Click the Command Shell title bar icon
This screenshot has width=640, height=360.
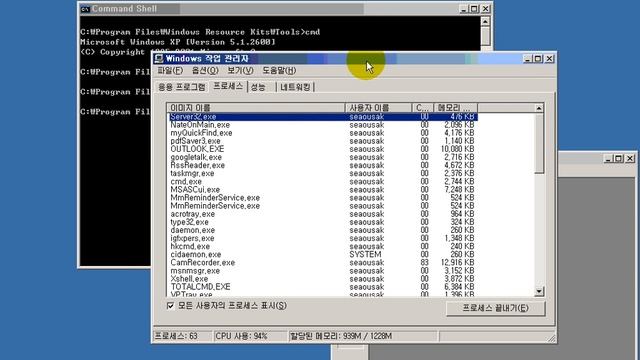pyautogui.click(x=85, y=9)
